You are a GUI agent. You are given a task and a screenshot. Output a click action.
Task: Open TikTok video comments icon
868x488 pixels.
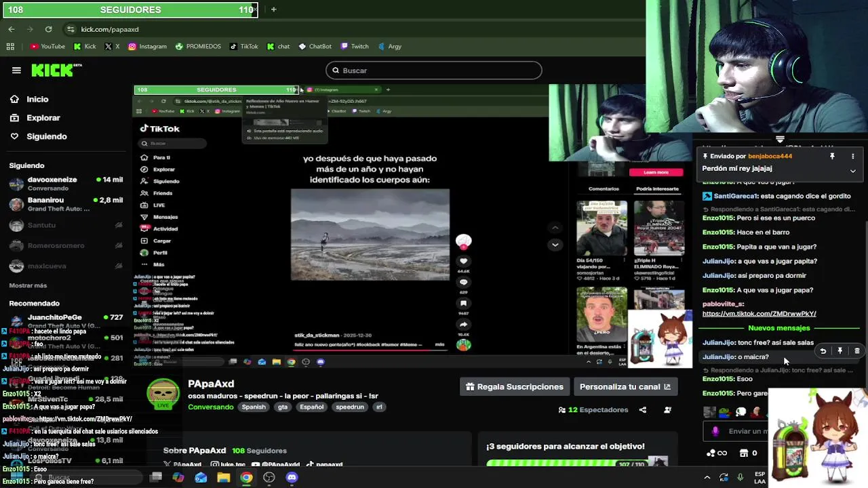click(x=464, y=282)
